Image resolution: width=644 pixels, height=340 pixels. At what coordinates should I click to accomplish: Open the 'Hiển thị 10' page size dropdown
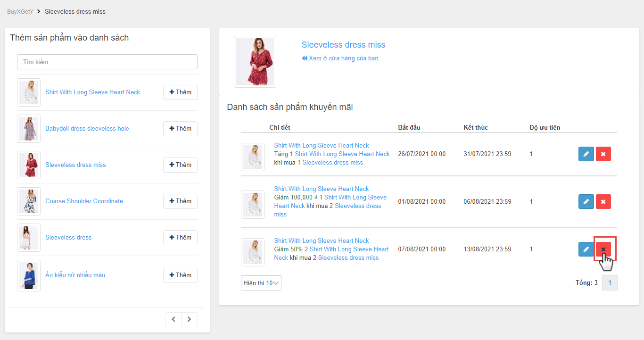coord(261,283)
